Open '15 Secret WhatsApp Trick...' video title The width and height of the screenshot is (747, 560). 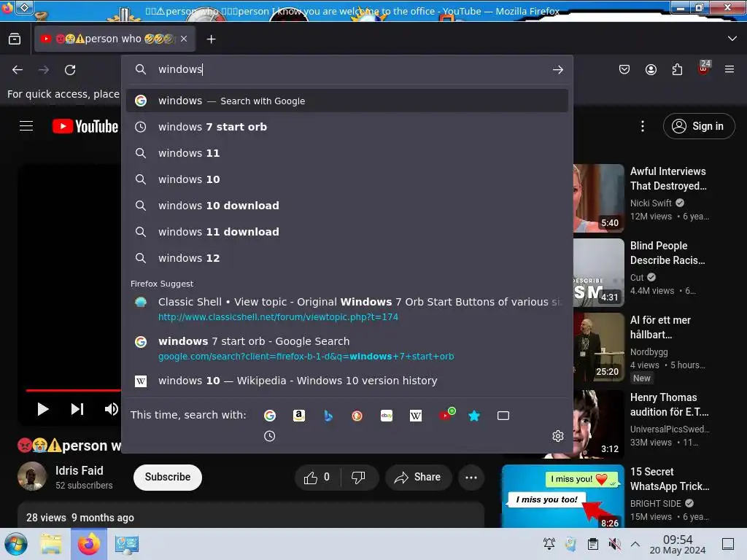tap(670, 479)
